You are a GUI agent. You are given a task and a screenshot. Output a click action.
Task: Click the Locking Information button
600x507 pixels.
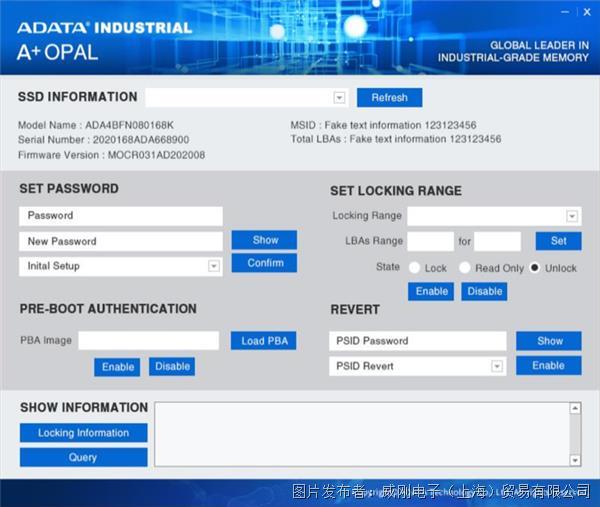(x=83, y=433)
